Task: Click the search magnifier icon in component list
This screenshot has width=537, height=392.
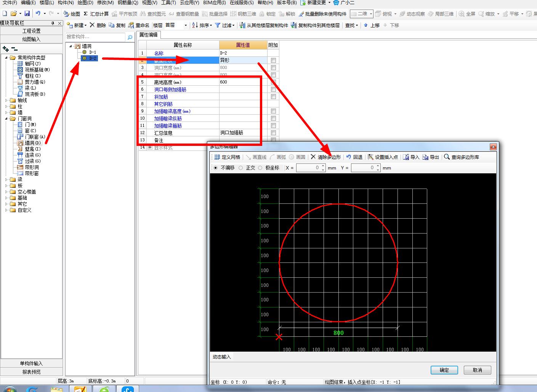Action: (x=130, y=37)
